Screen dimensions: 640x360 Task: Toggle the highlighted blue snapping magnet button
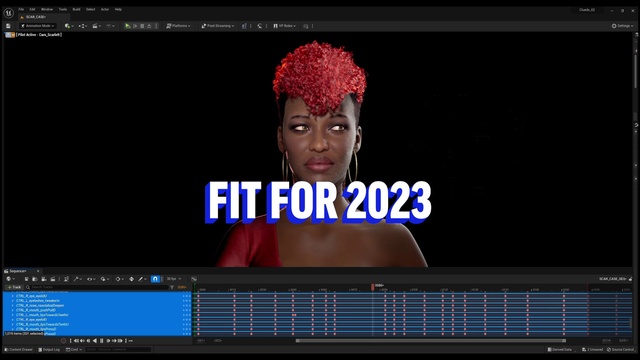[x=155, y=279]
